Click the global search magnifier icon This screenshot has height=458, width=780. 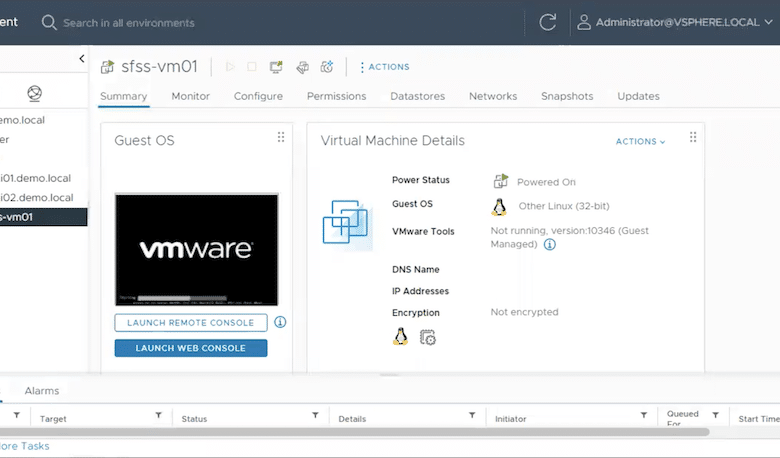(x=49, y=22)
